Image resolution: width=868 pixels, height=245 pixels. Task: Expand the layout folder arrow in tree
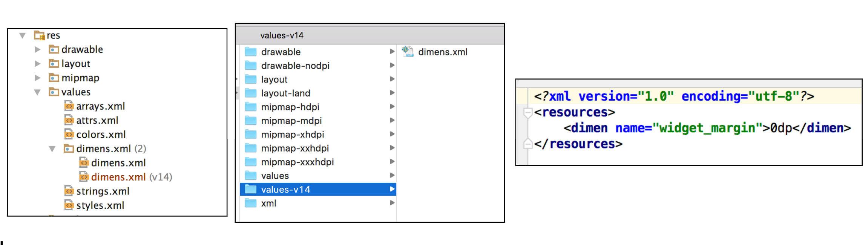pos(37,64)
